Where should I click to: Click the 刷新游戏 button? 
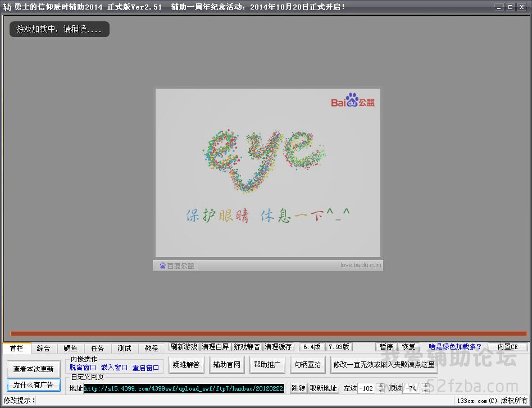tap(184, 347)
